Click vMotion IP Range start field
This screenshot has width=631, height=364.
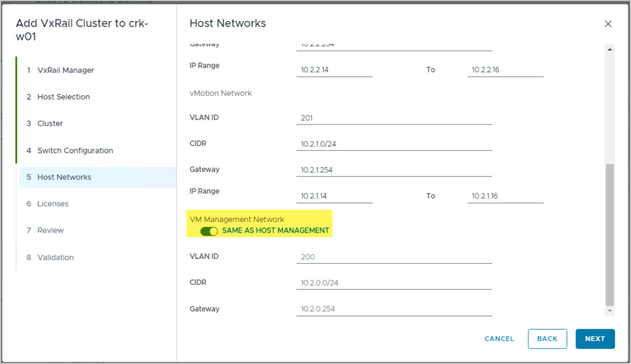334,196
